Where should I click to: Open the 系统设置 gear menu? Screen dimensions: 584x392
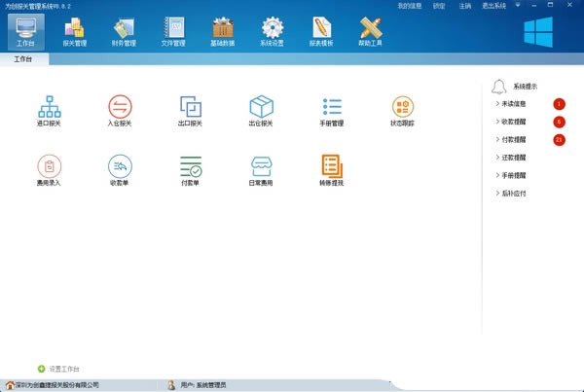(x=272, y=30)
